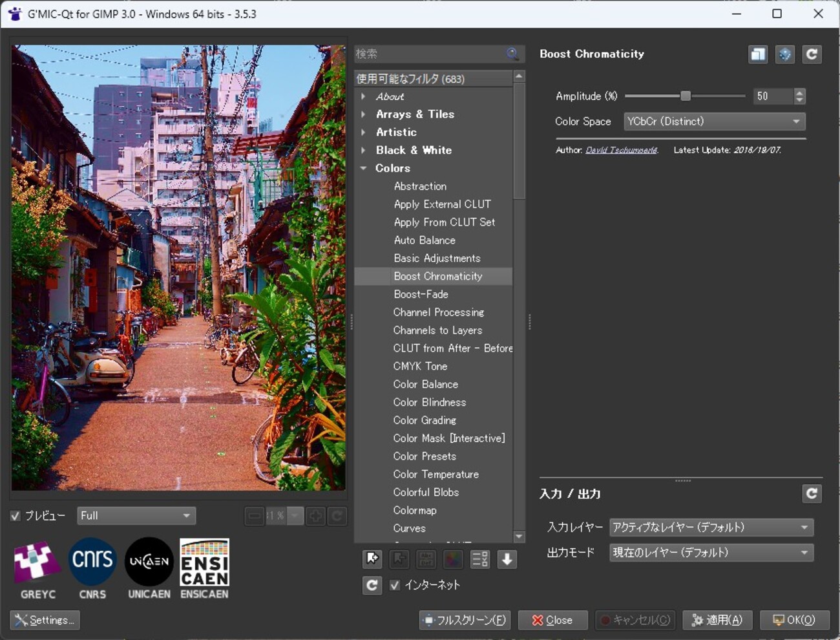Open the Color Space dropdown
Viewport: 840px width, 640px height.
714,122
